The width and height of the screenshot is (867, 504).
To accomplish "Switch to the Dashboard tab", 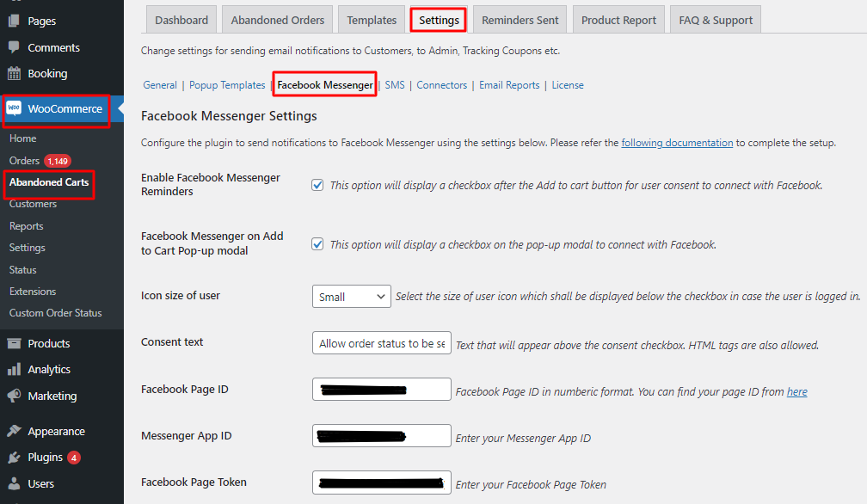I will (181, 20).
